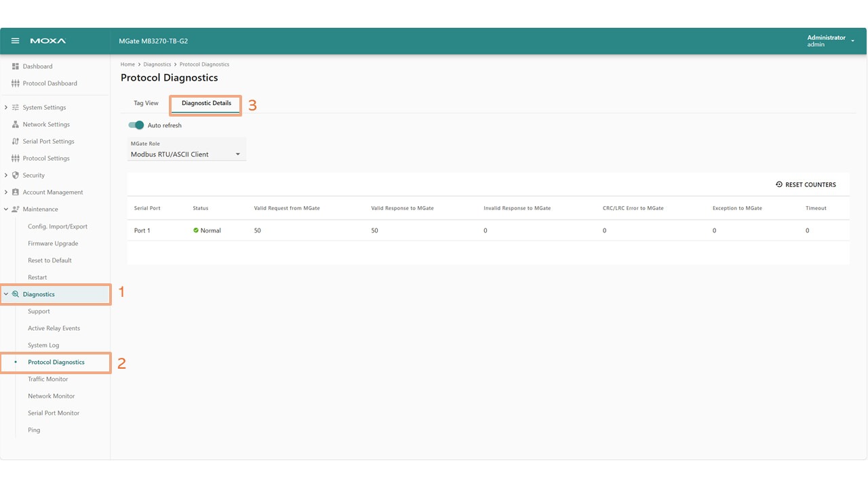Open the Ping diagnostic page

34,430
